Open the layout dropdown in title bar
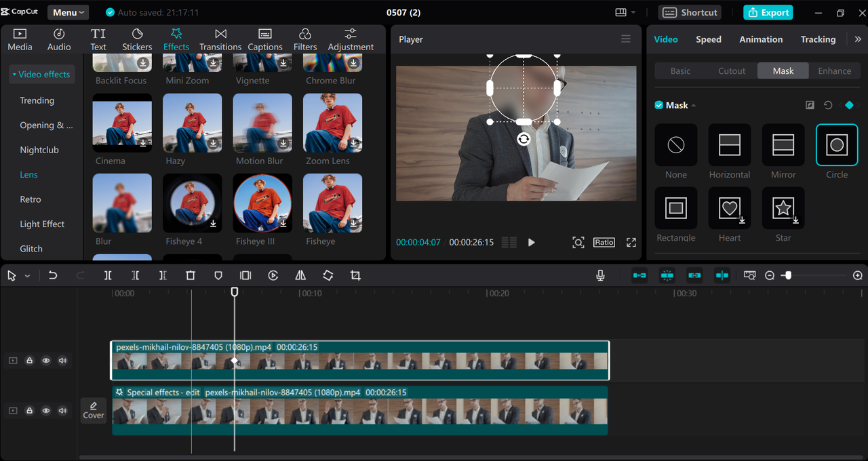868x461 pixels. pos(625,12)
